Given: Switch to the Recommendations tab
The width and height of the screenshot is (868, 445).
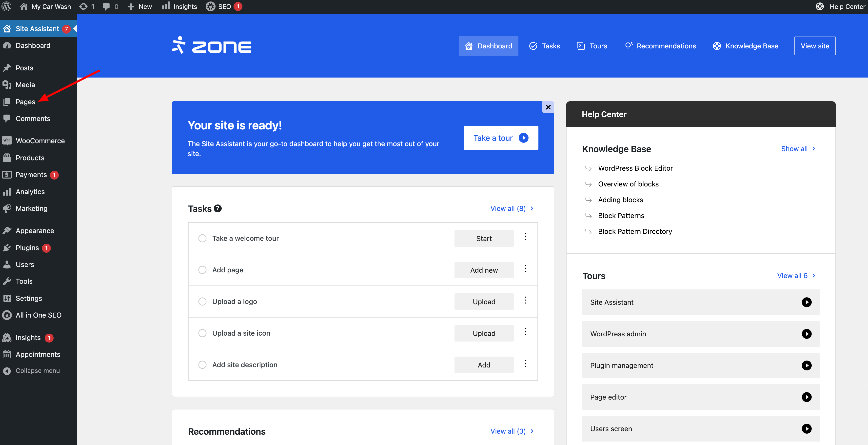Looking at the screenshot, I should [660, 46].
